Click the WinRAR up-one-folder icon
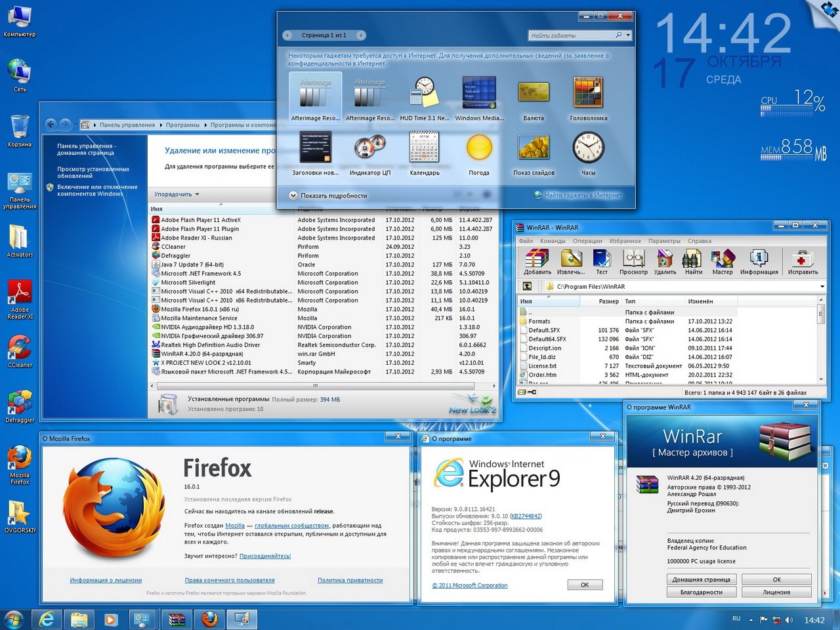The height and width of the screenshot is (630, 840). click(527, 286)
